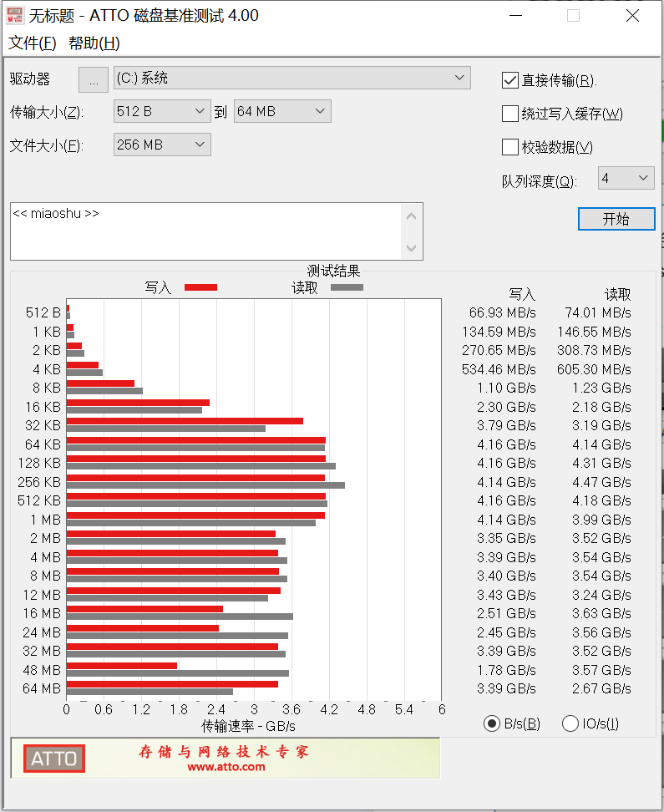The height and width of the screenshot is (812, 664).
Task: Select the IO/s(I) radio button
Action: [570, 723]
